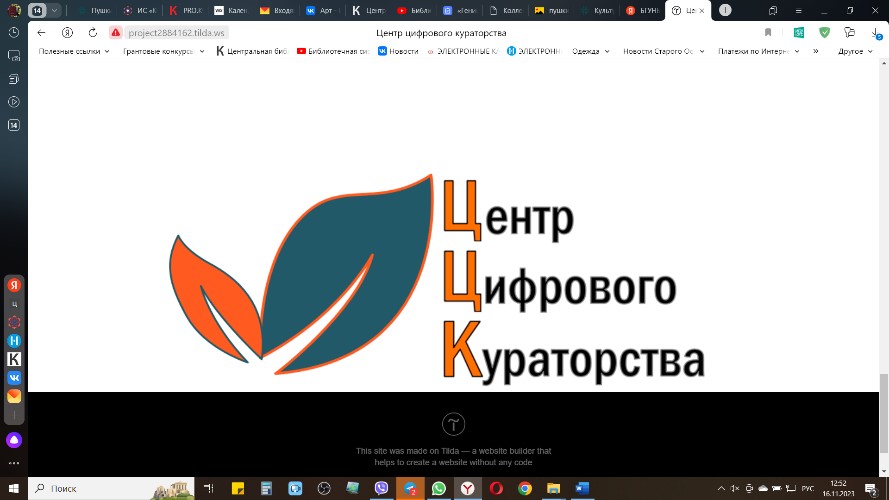Close the active Центр tab

coord(701,10)
